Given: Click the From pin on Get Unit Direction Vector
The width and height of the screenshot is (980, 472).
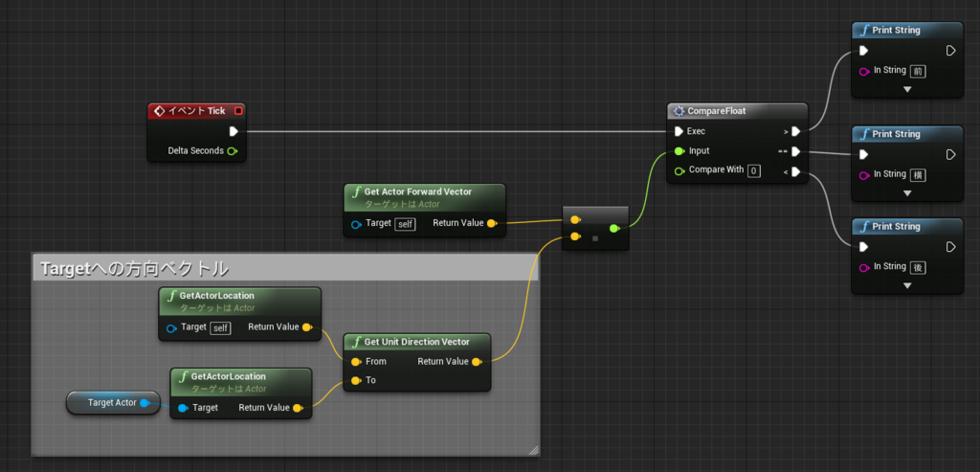Looking at the screenshot, I should pyautogui.click(x=355, y=362).
